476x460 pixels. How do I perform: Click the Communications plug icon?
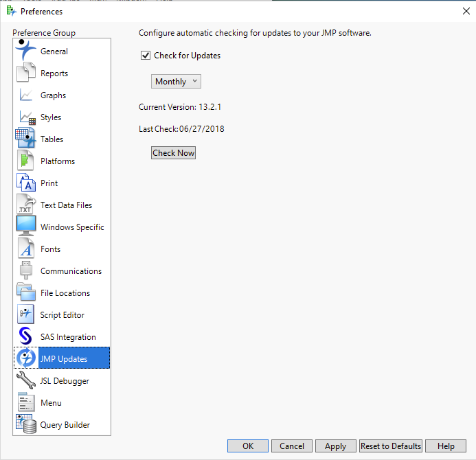coord(26,271)
